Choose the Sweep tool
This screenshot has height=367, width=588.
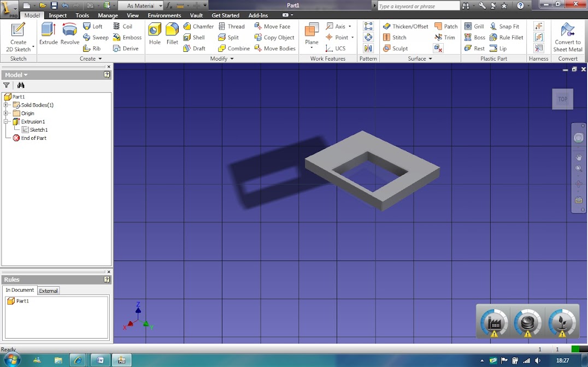click(x=96, y=38)
